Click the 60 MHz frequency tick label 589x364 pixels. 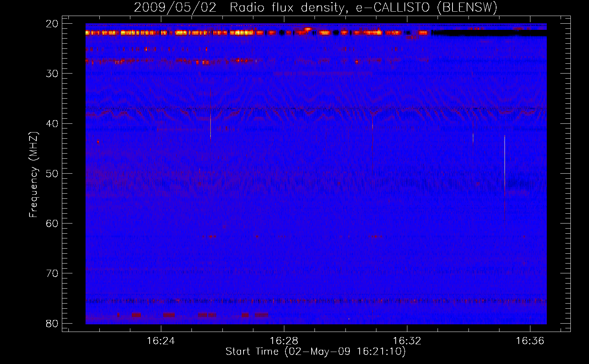pos(52,223)
